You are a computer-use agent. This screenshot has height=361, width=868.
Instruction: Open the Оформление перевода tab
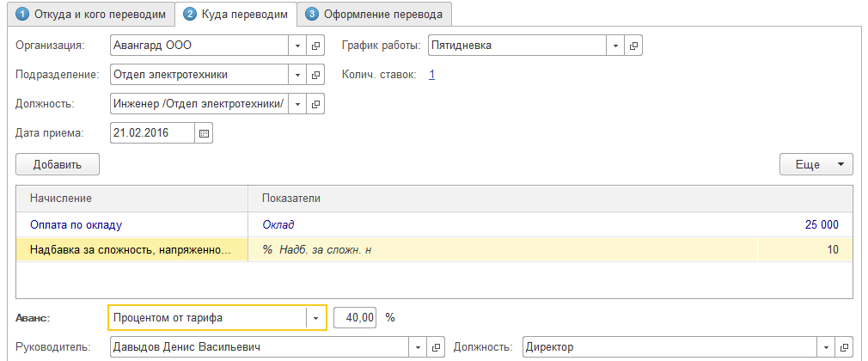point(375,15)
